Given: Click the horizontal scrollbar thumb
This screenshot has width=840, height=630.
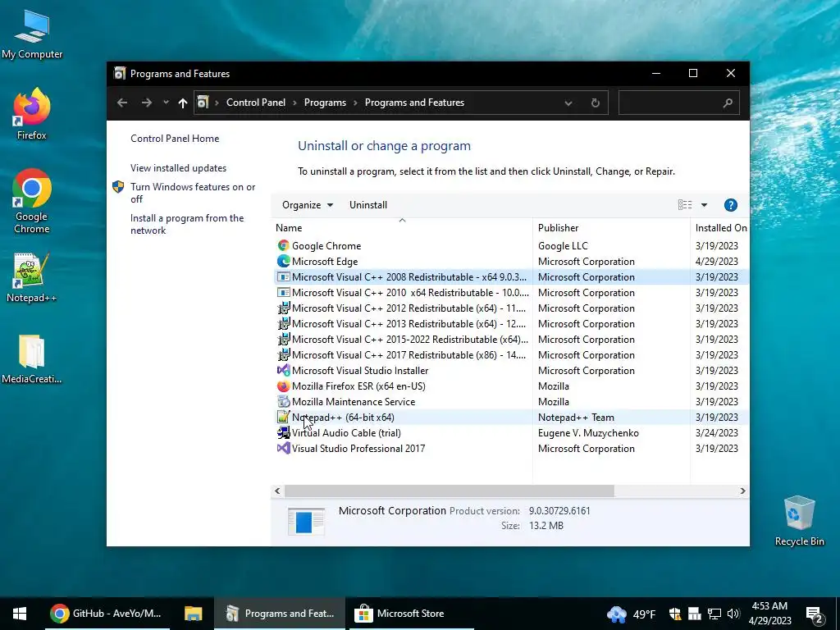Looking at the screenshot, I should 449,491.
